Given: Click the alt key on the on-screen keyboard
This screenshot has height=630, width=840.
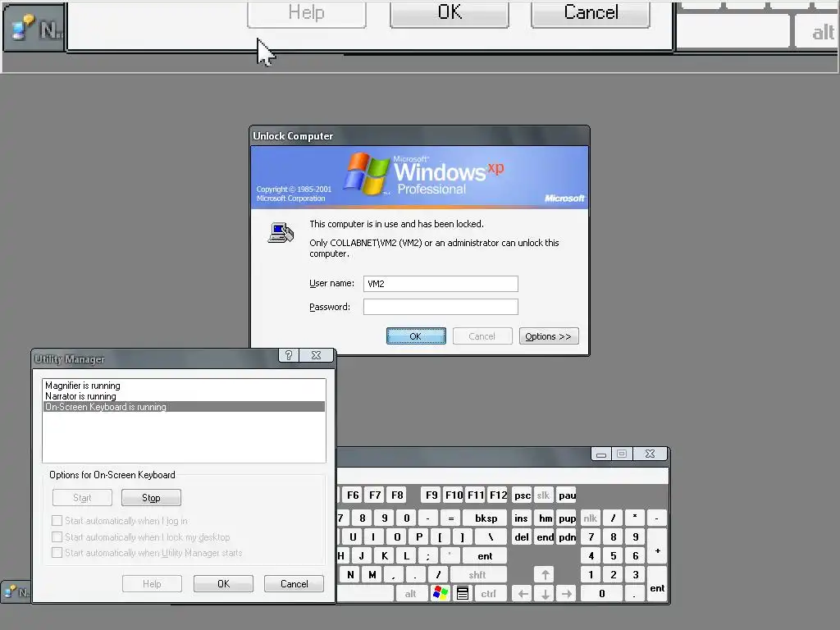Looking at the screenshot, I should pyautogui.click(x=411, y=593).
